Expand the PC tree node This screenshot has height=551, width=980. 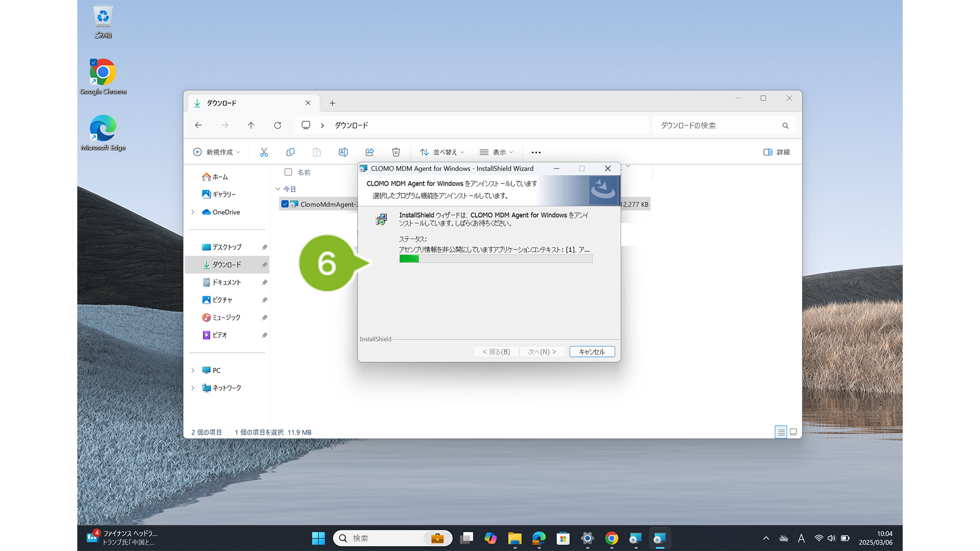click(x=193, y=370)
